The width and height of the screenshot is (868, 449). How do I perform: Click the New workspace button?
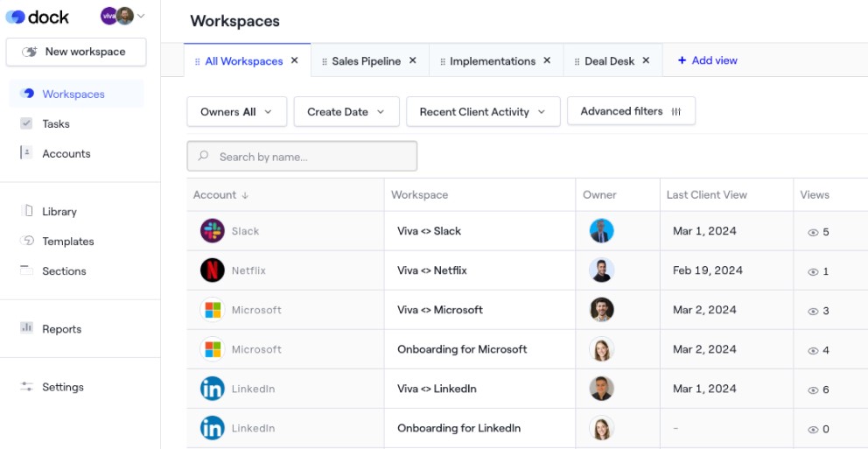point(76,52)
